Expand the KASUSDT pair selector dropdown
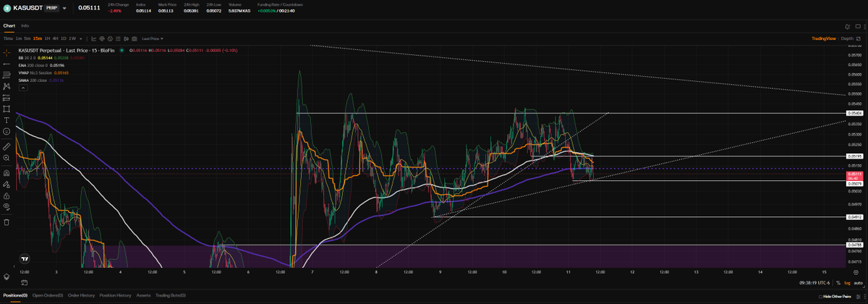868x304 pixels. [64, 9]
